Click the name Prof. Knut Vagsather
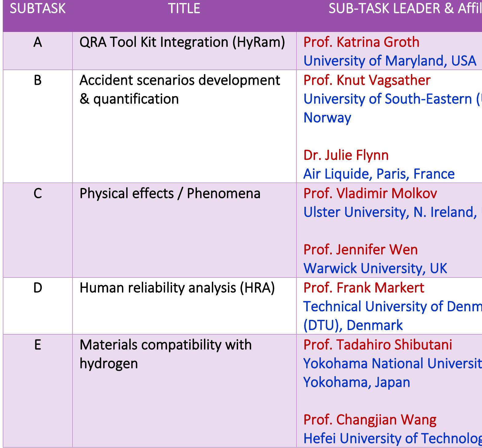 (367, 80)
